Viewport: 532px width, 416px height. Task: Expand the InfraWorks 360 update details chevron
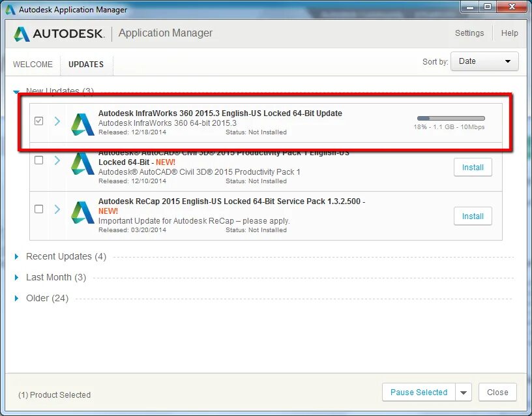[x=56, y=121]
